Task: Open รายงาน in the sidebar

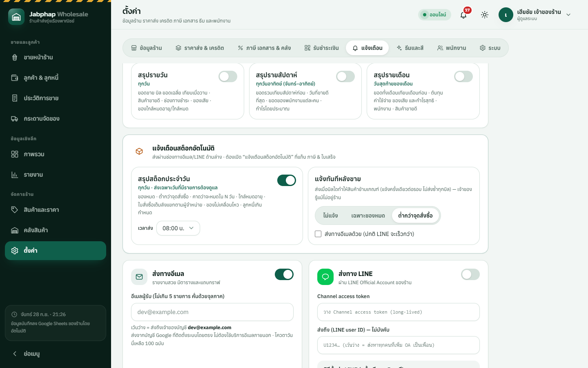Action: [x=56, y=175]
